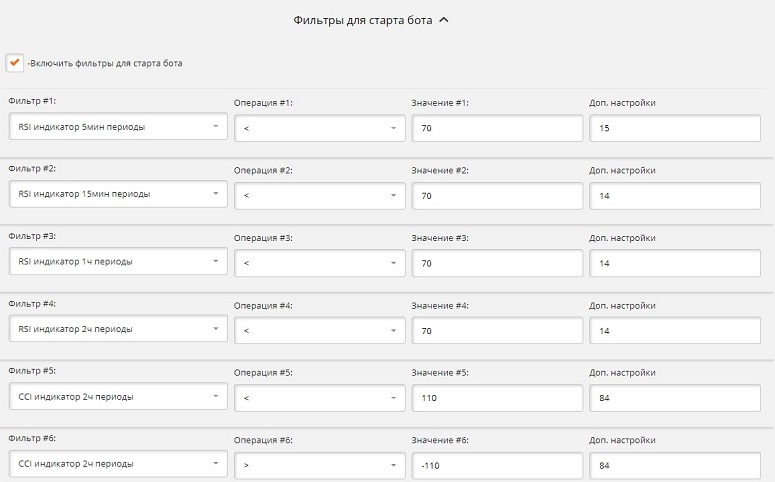Click Доп. настройки field for filter #5
This screenshot has height=482, width=775.
click(x=675, y=398)
